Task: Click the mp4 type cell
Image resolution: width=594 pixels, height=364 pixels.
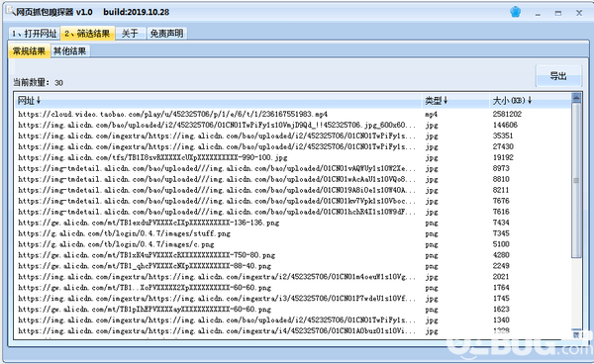Action: point(431,115)
